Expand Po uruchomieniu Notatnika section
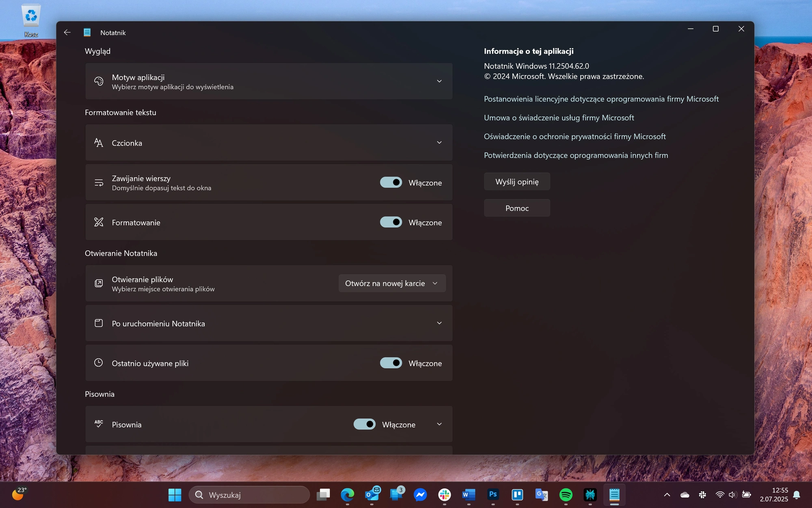 click(x=439, y=323)
